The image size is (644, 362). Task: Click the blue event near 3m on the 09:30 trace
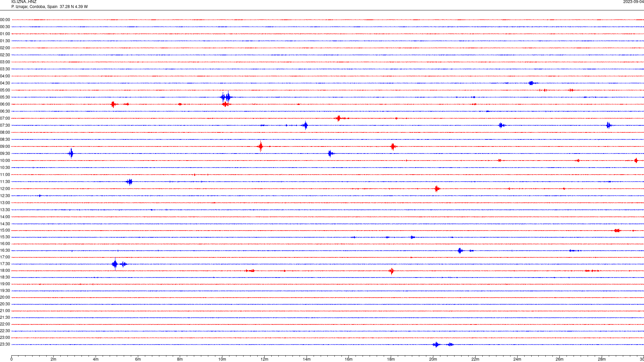[x=71, y=154]
